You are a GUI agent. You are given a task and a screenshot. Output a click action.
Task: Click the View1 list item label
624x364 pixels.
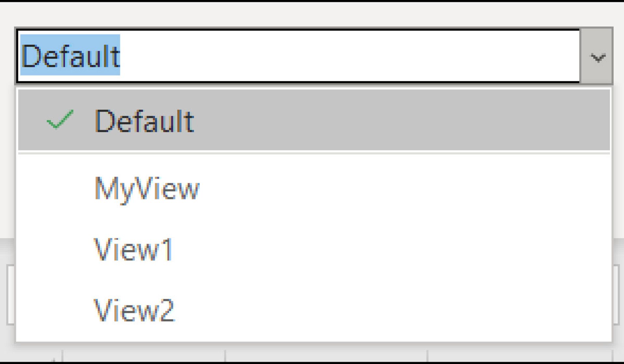[x=133, y=250]
